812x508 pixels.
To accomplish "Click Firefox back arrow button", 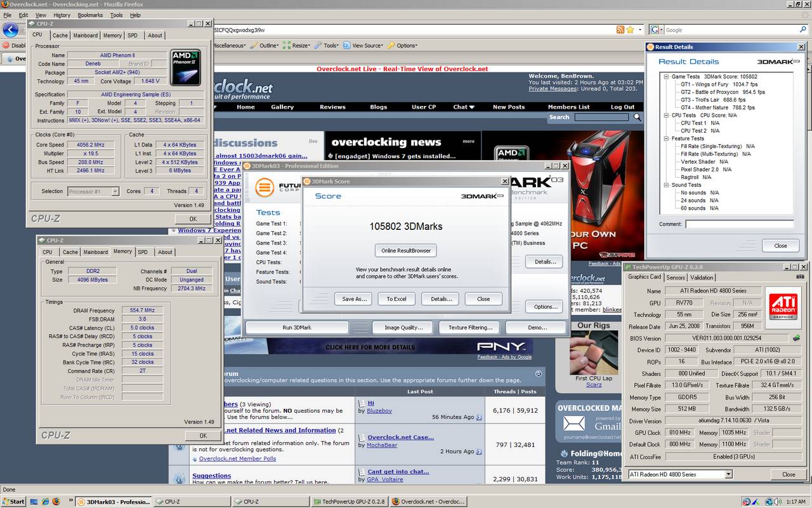I will (x=10, y=29).
